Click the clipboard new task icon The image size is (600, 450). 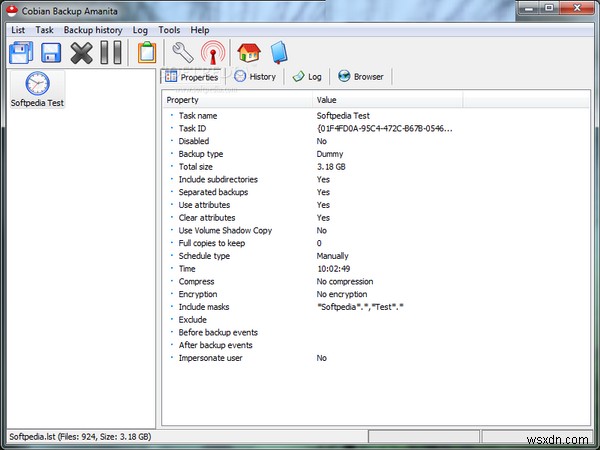[147, 52]
